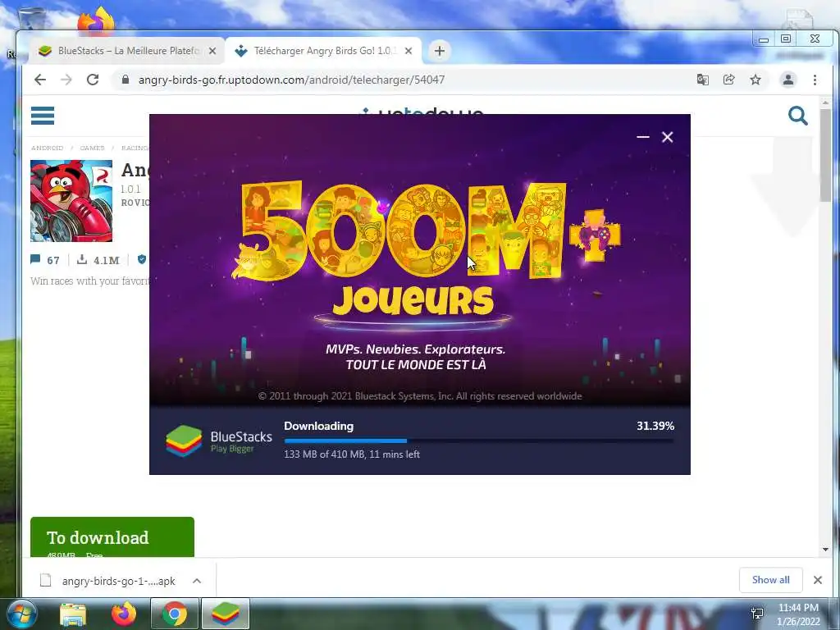Image resolution: width=840 pixels, height=630 pixels.
Task: Click the scrollbar up arrow
Action: coord(825,103)
